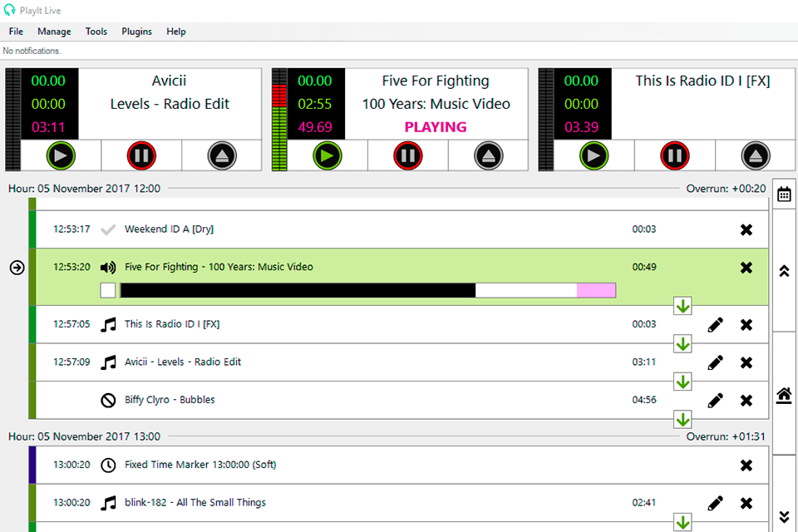Click the No notifications status text
This screenshot has height=532, width=798.
point(32,51)
